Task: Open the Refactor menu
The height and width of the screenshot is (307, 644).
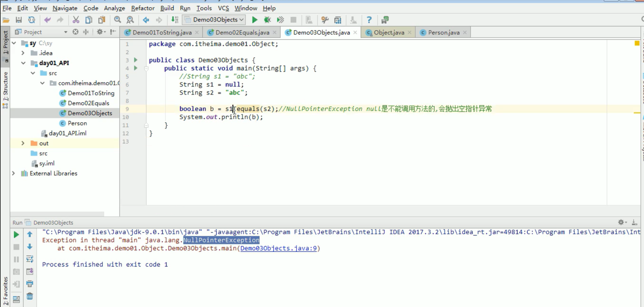Action: (143, 8)
